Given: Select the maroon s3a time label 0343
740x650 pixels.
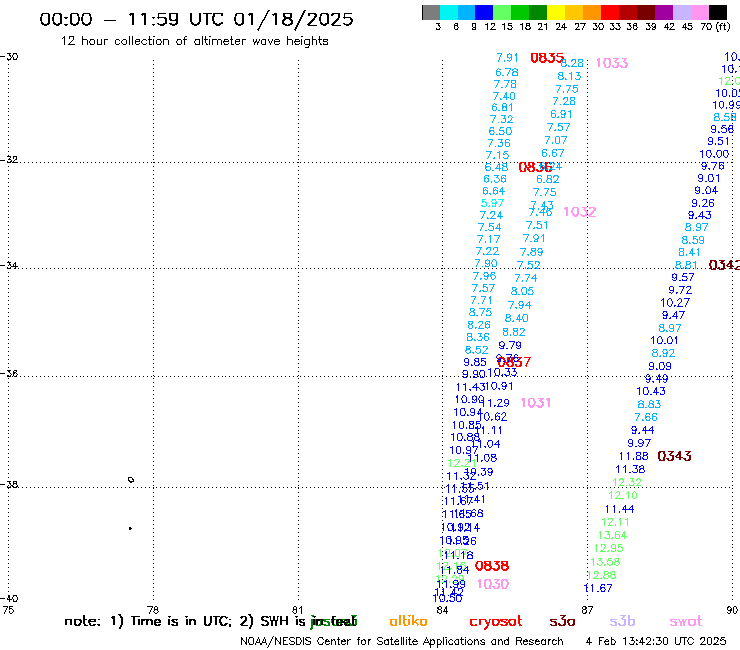Looking at the screenshot, I should point(674,456).
